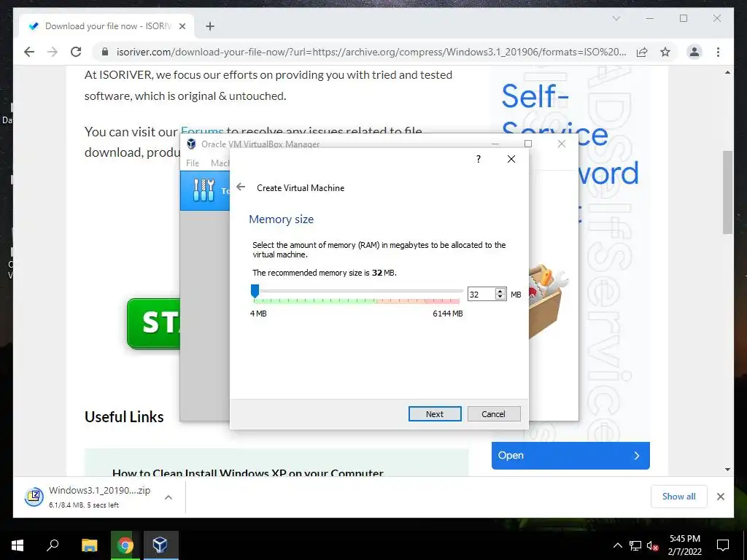Select the Tools icon in VirtualBox Manager
This screenshot has width=747, height=560.
204,190
